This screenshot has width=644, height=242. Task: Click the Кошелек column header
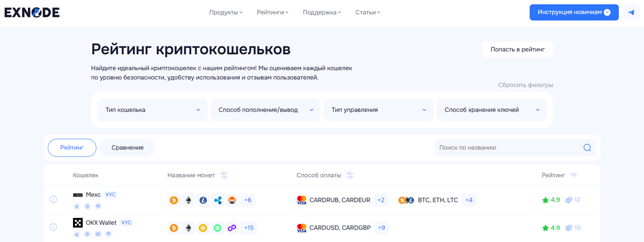(x=86, y=175)
